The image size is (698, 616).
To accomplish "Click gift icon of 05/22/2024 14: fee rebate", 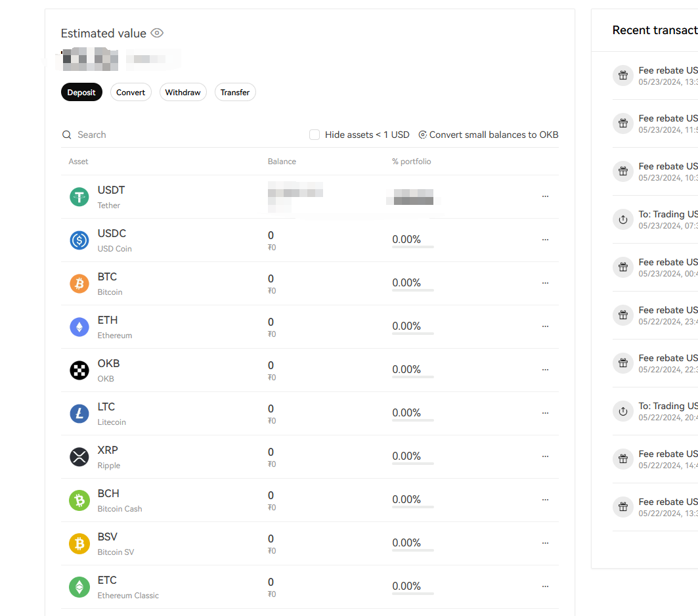I will 623,459.
